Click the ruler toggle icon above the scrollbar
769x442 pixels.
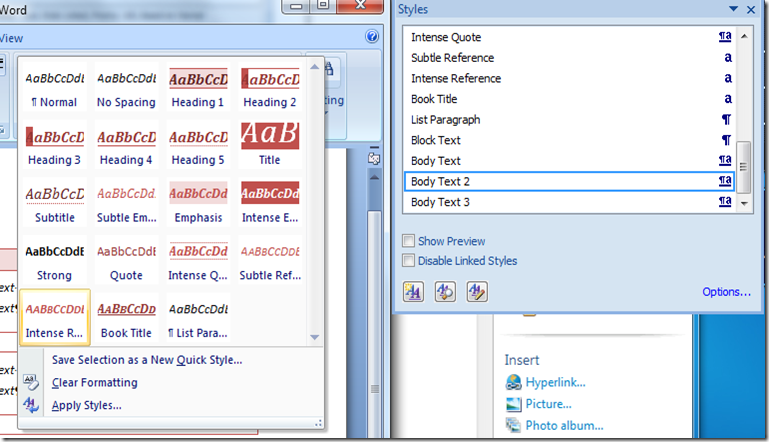[x=374, y=158]
